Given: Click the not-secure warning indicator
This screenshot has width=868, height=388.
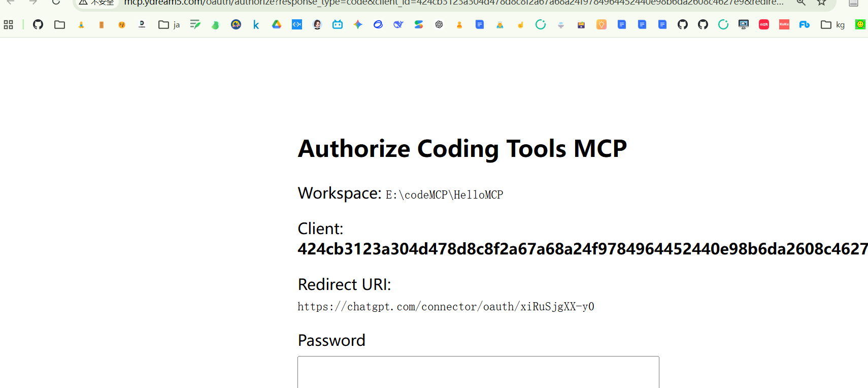Looking at the screenshot, I should [x=96, y=3].
